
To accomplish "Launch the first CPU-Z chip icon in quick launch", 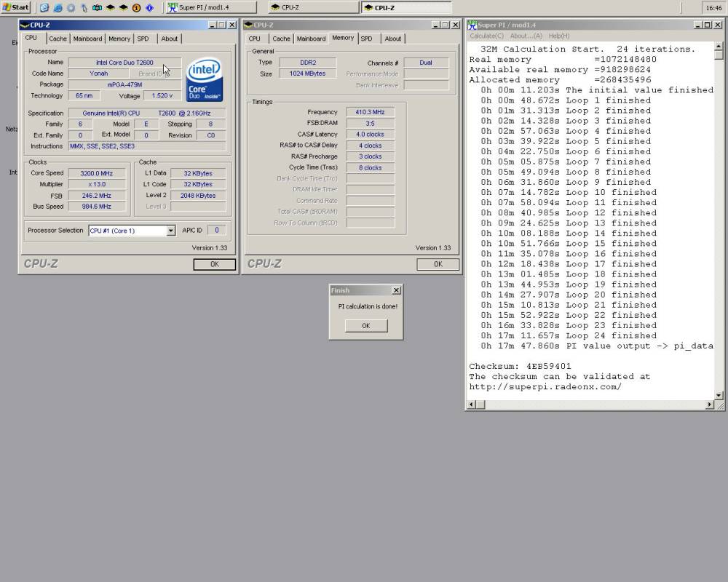I will coord(110,8).
